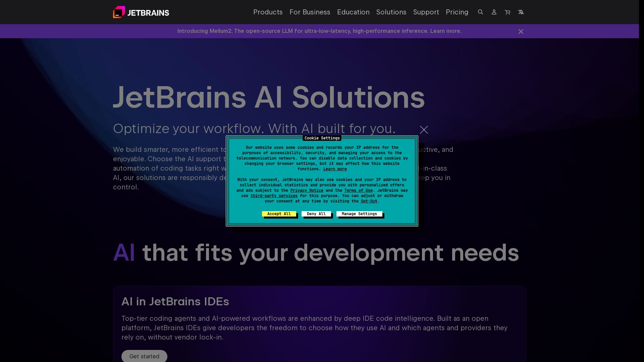Deny all cookies
The image size is (644, 362).
click(316, 214)
